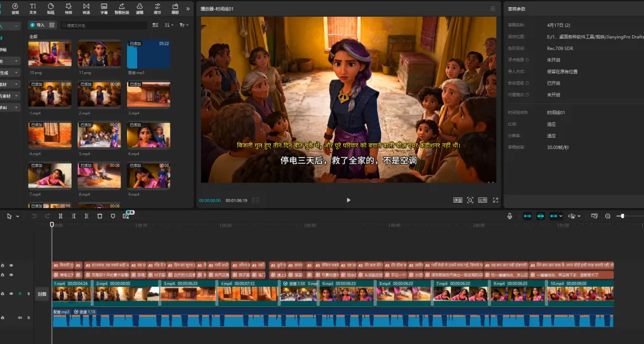Image resolution: width=644 pixels, height=344 pixels.
Task: Click the split-at-playhead tool in timeline toolbar
Action: [61, 216]
